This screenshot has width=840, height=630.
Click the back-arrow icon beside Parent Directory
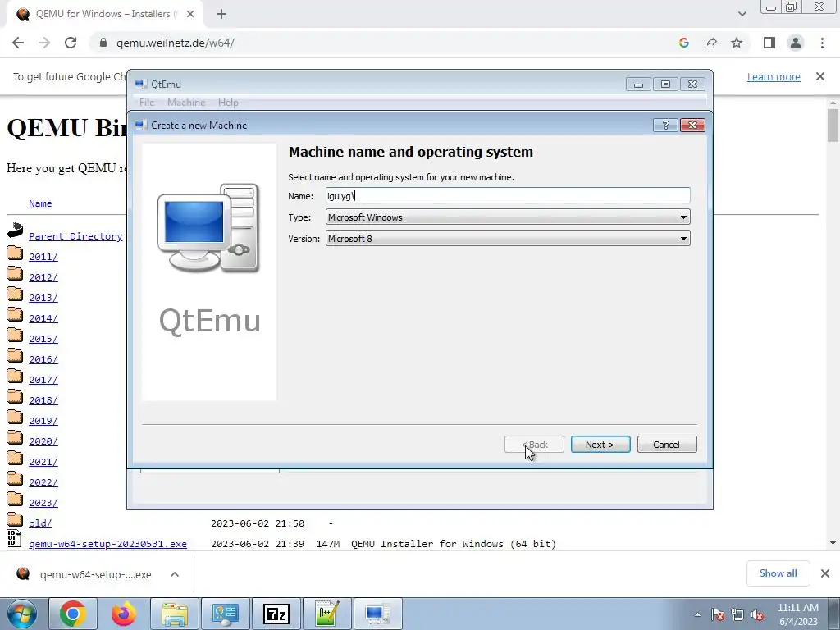tap(15, 231)
